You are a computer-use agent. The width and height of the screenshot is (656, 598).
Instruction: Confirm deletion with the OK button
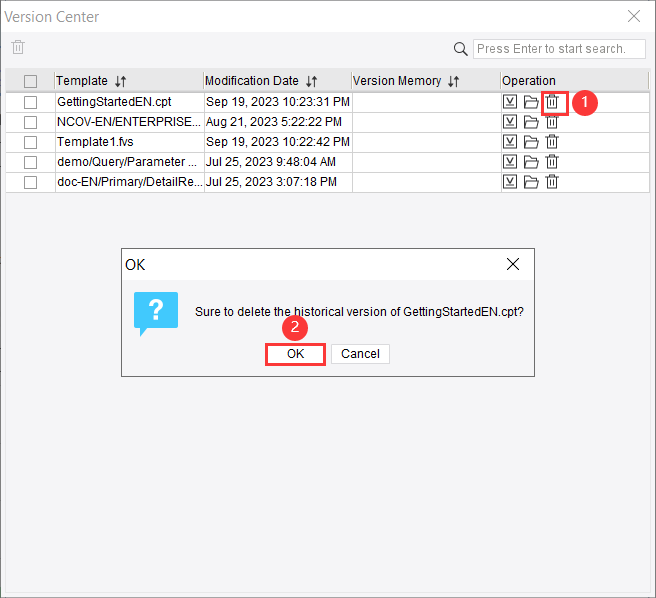[x=295, y=354]
